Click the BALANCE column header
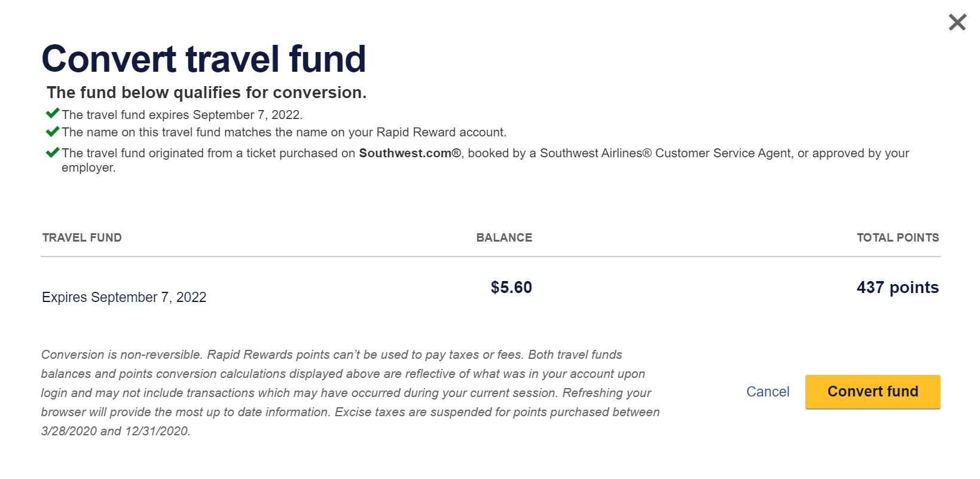This screenshot has height=479, width=980. [504, 237]
